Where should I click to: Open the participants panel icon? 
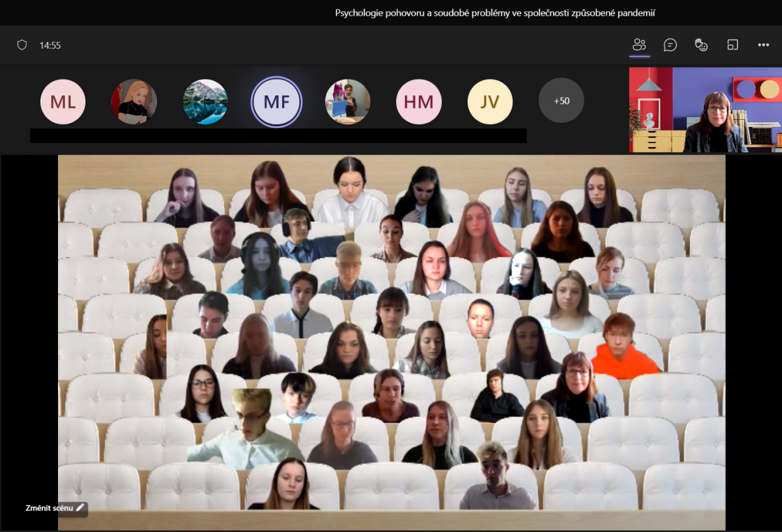tap(640, 45)
